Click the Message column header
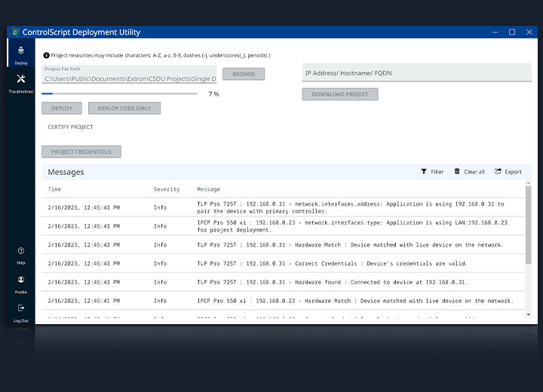543x392 pixels. pos(208,189)
